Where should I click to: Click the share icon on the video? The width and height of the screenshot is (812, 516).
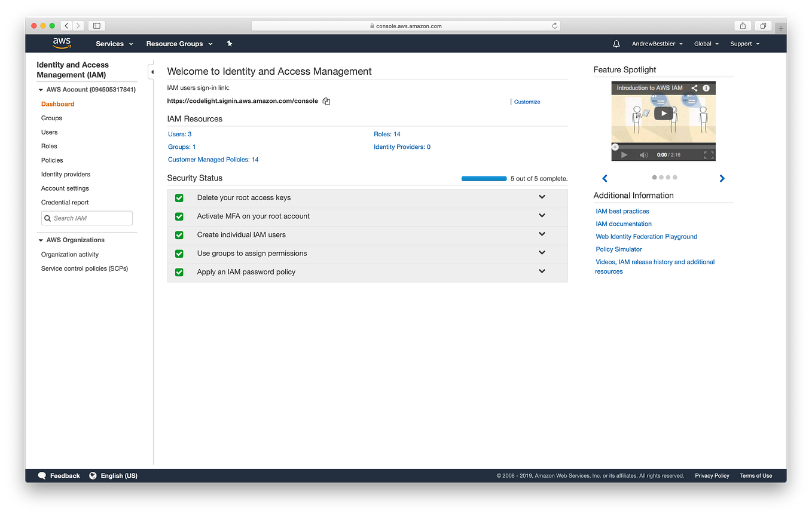pyautogui.click(x=694, y=87)
